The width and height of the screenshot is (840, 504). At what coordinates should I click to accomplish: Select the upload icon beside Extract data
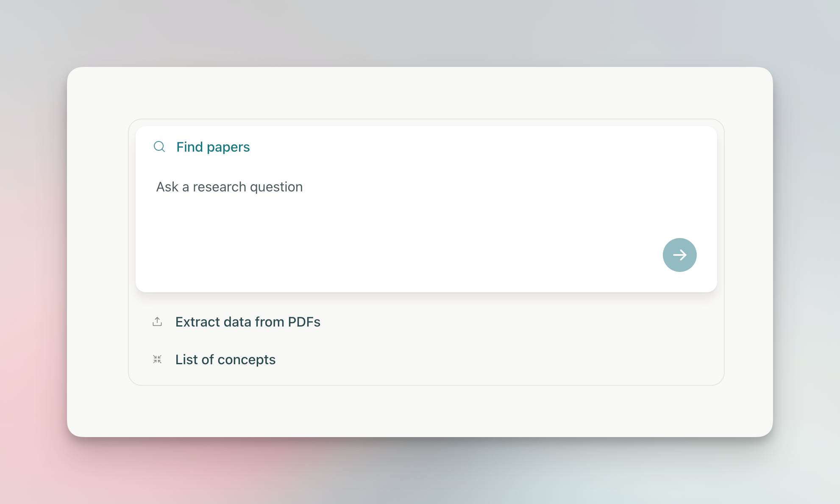click(157, 322)
